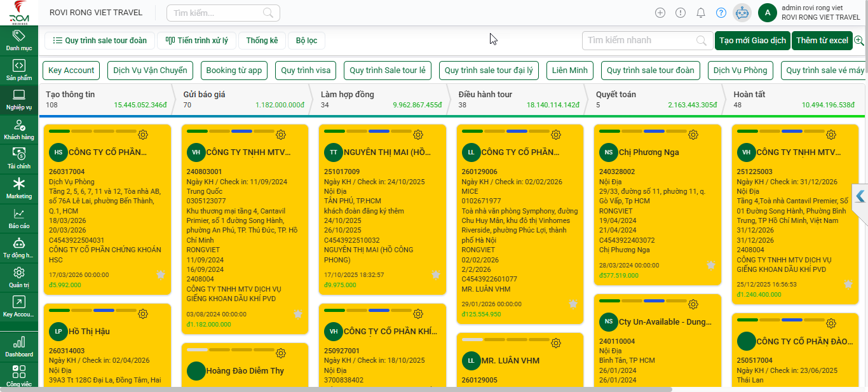Click the admin avatar circle
Image resolution: width=868 pixels, height=392 pixels.
pos(768,13)
